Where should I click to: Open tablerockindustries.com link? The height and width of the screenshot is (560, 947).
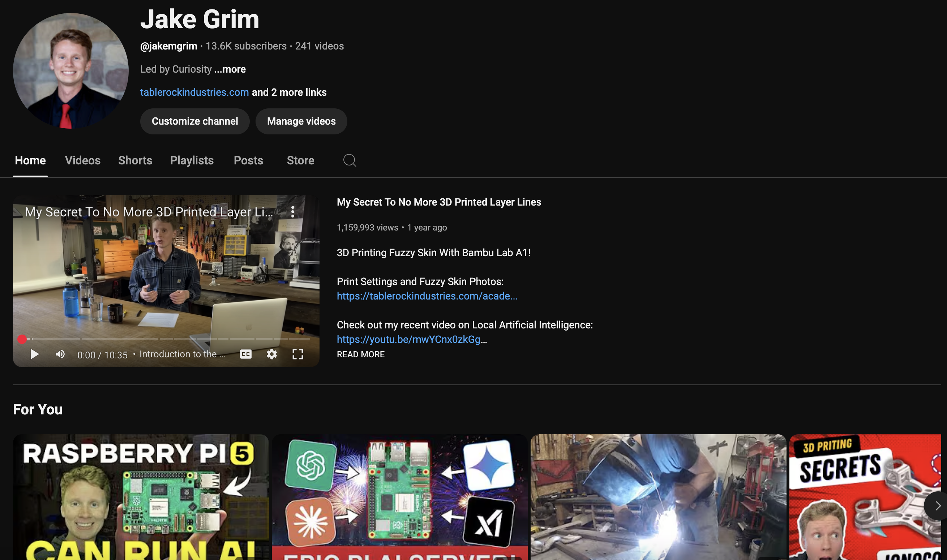pos(194,92)
